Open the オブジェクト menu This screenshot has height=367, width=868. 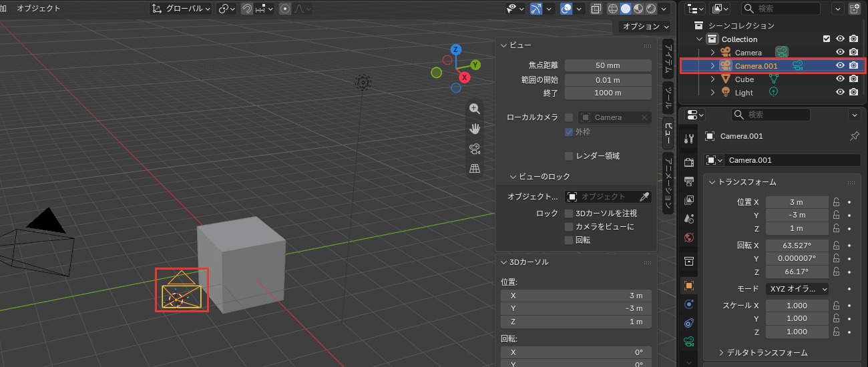click(x=38, y=9)
